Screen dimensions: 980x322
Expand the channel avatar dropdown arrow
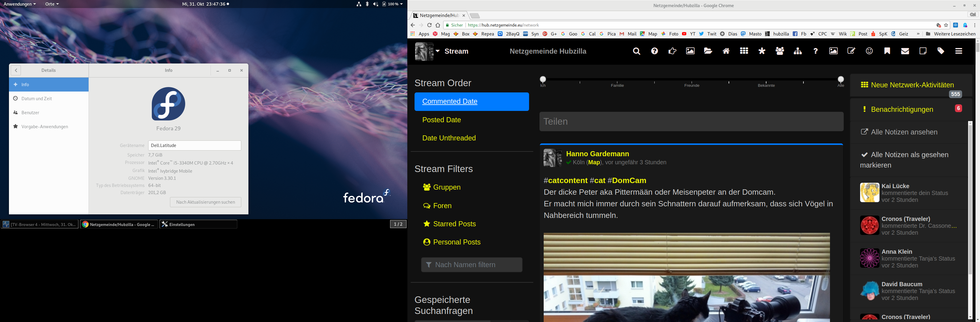click(438, 51)
